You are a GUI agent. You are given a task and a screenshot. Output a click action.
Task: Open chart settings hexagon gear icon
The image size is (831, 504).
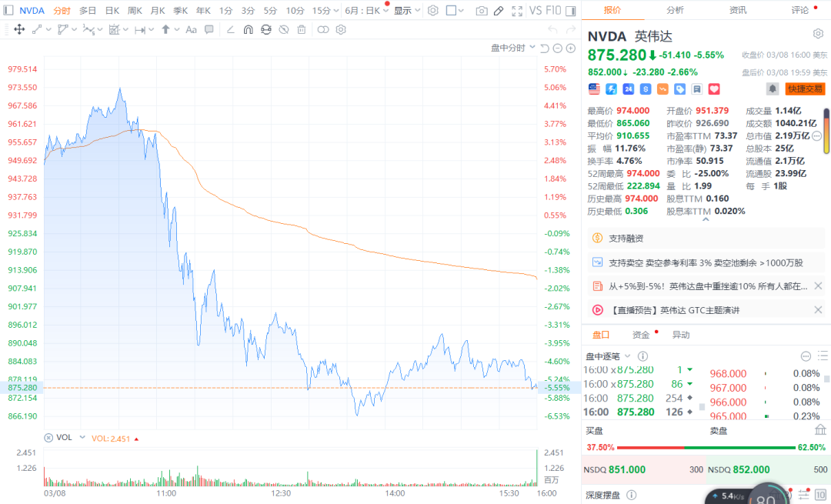click(433, 11)
